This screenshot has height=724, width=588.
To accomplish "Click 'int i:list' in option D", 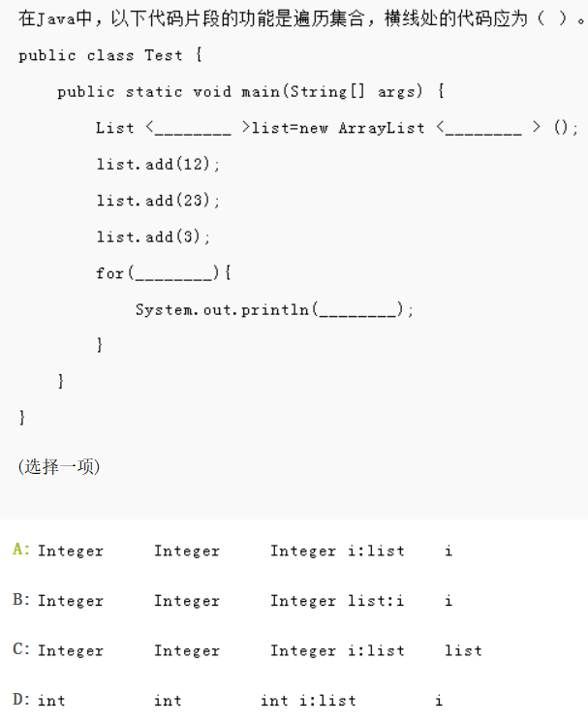I will [x=308, y=700].
